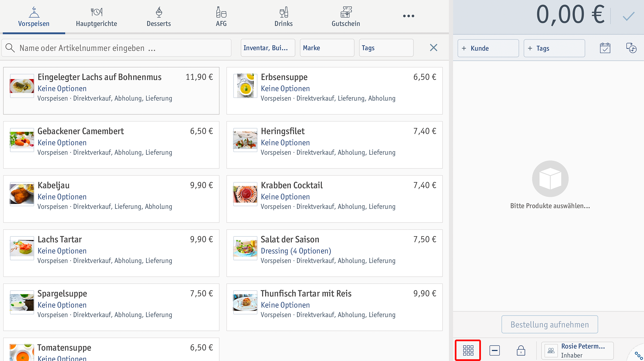Click the magnifier search icon
This screenshot has height=361, width=644.
coord(10,48)
